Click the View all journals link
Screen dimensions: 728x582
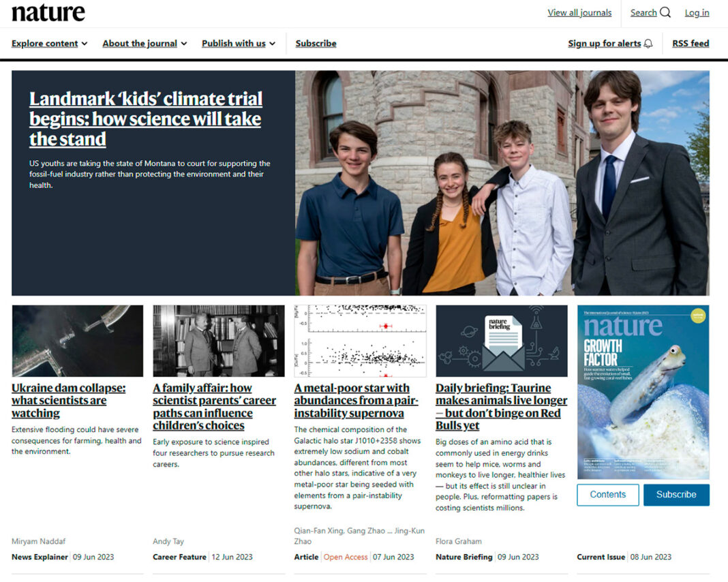click(x=579, y=12)
